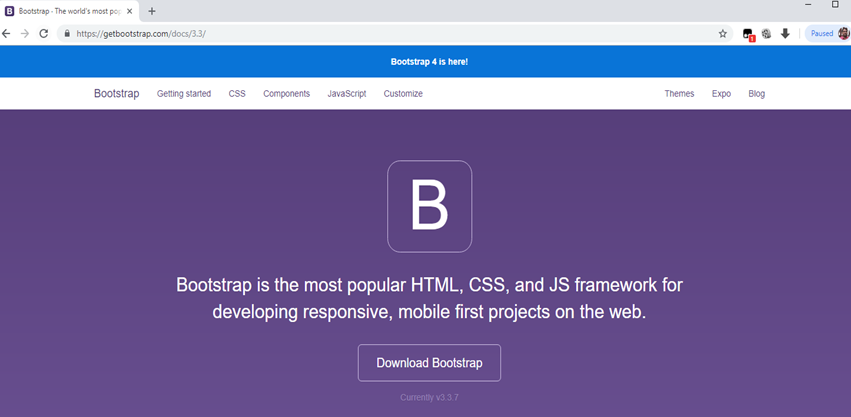Click the Currently v3.3.7 text
Image resolution: width=851 pixels, height=417 pixels.
coord(429,397)
